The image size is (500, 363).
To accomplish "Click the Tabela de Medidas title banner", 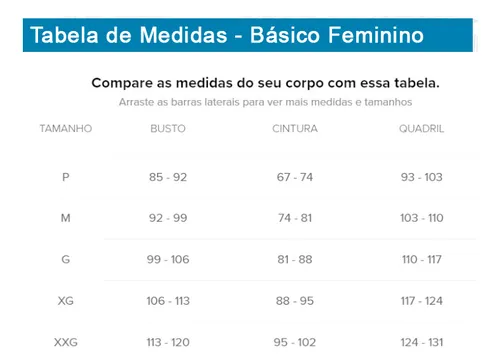I will point(248,35).
